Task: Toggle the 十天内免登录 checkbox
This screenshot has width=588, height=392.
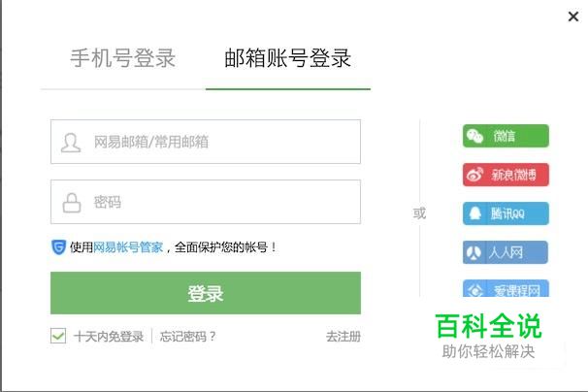Action: 58,337
